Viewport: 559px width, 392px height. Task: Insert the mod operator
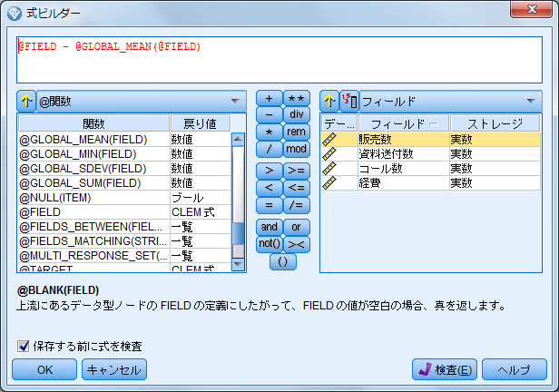(x=296, y=149)
